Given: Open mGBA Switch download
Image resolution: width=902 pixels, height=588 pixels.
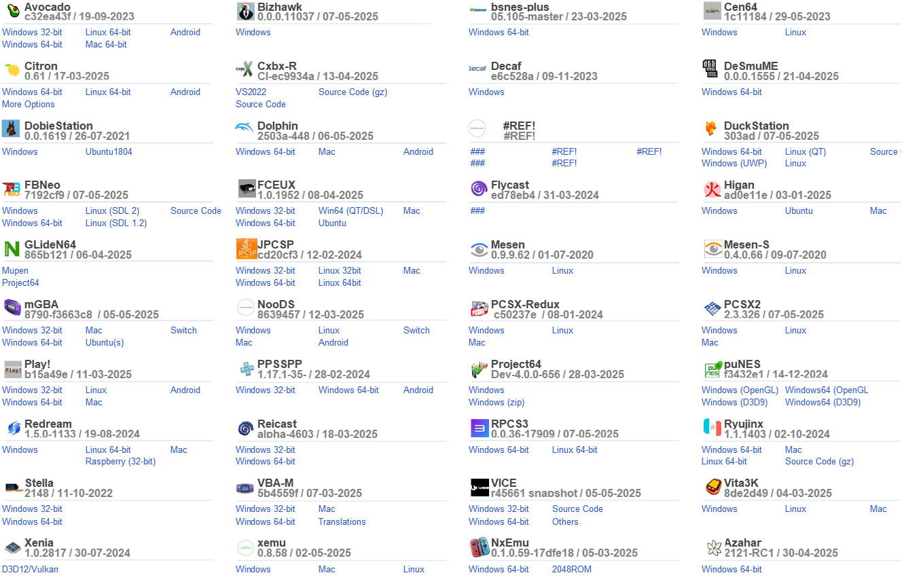Looking at the screenshot, I should tap(183, 330).
